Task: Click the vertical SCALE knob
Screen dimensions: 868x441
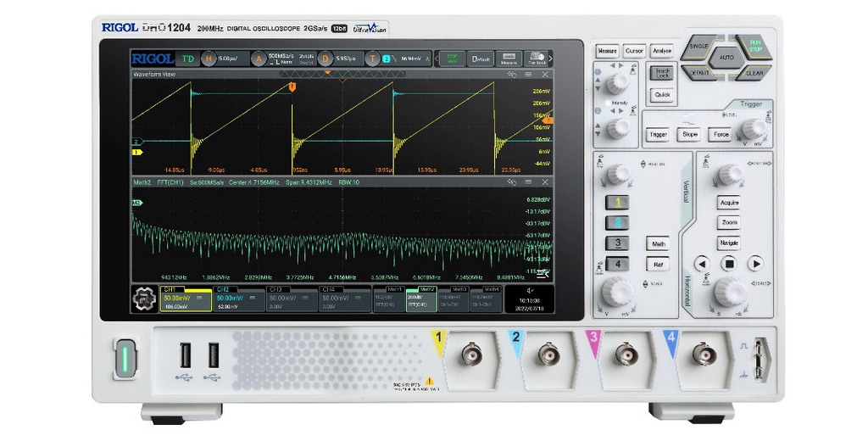Action: [617, 292]
